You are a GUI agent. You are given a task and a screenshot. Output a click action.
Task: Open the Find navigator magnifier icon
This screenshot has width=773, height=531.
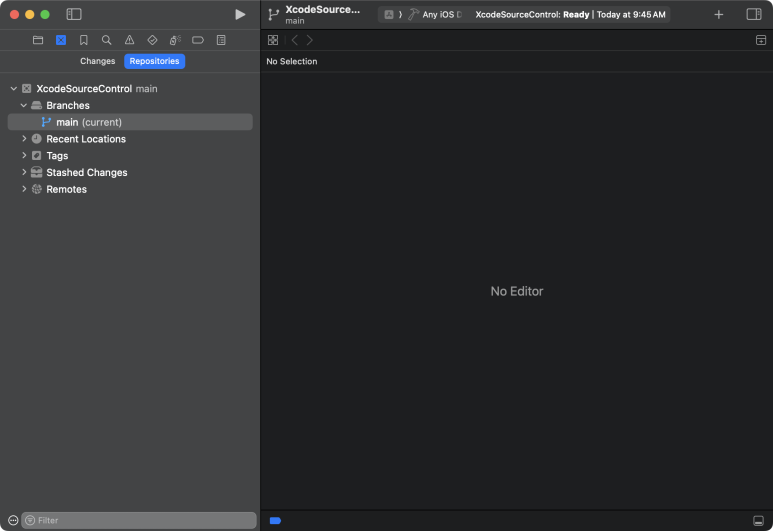point(106,40)
